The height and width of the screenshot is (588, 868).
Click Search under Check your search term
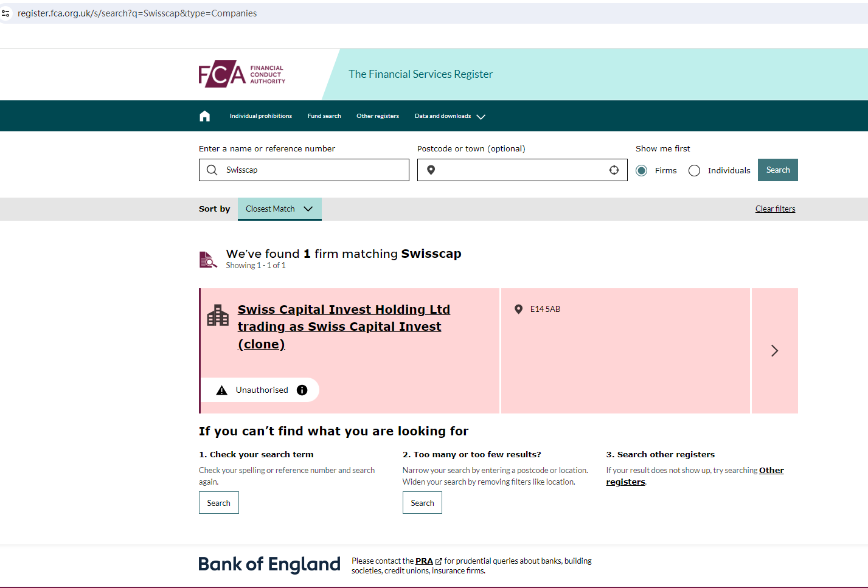click(x=219, y=503)
